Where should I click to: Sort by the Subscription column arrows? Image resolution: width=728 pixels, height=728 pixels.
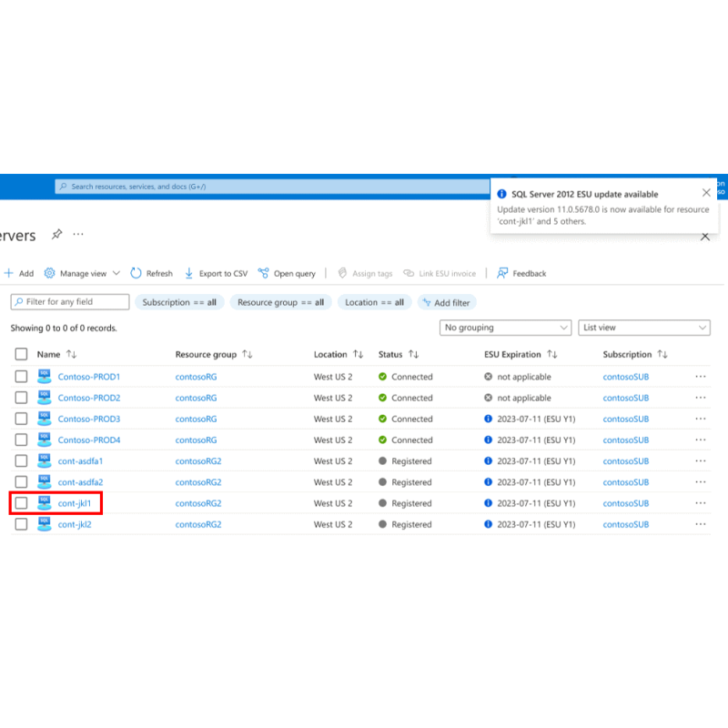pyautogui.click(x=662, y=354)
